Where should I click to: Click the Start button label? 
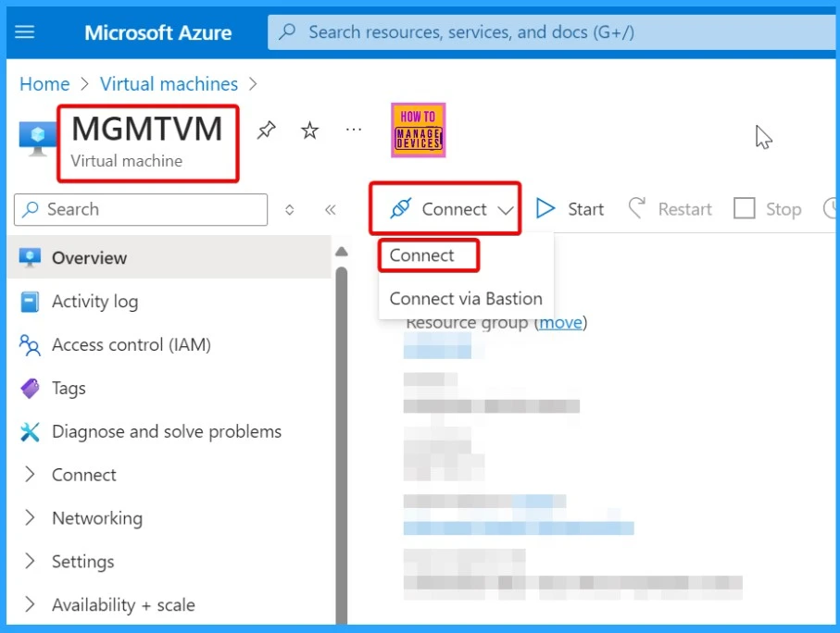585,209
